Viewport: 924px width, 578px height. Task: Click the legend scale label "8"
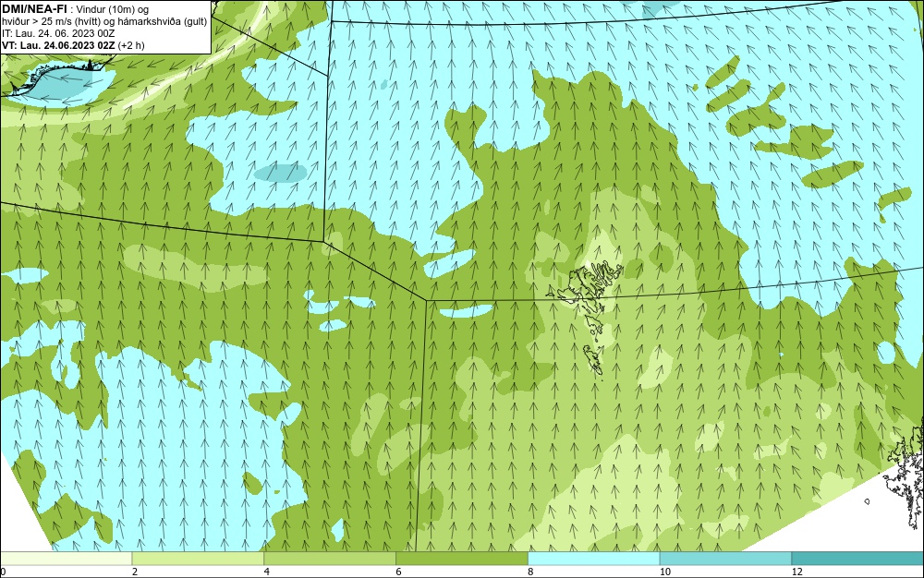531,572
